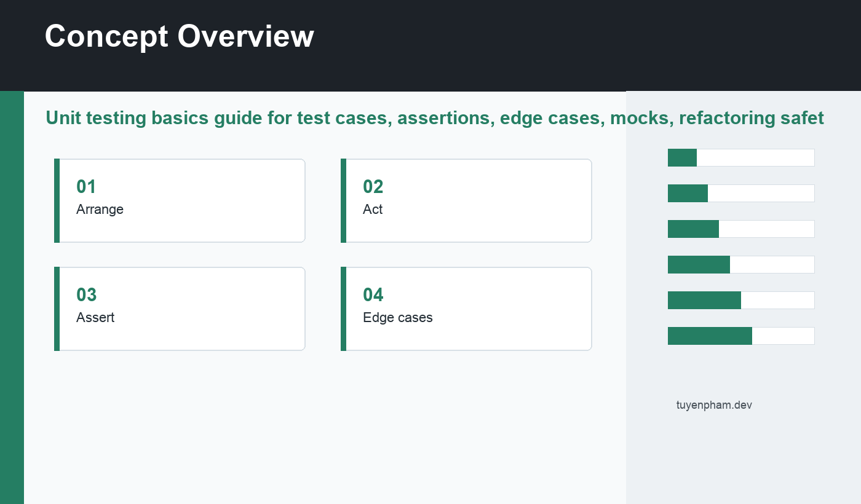Screen dimensions: 861x504
Task: Click the Assert label text
Action: tap(95, 318)
